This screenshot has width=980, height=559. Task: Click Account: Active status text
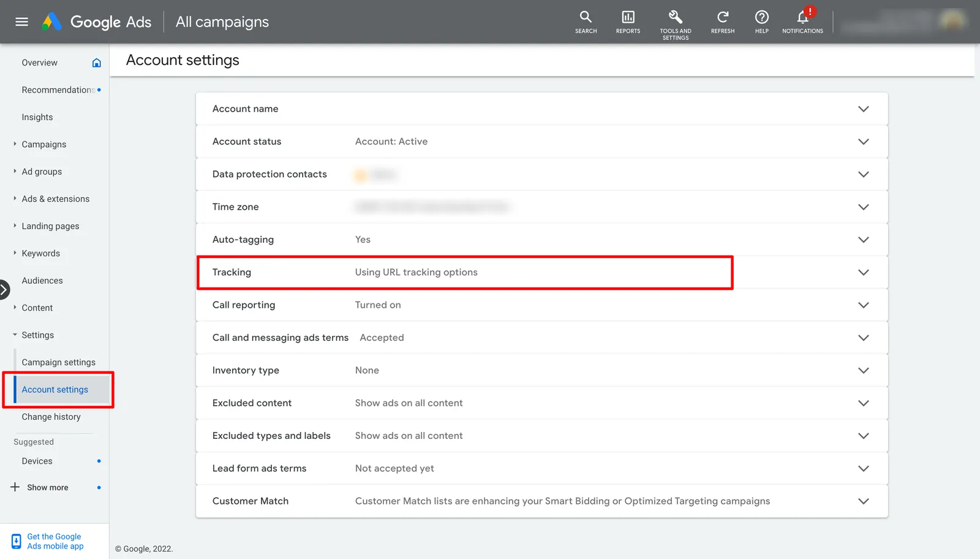point(391,142)
